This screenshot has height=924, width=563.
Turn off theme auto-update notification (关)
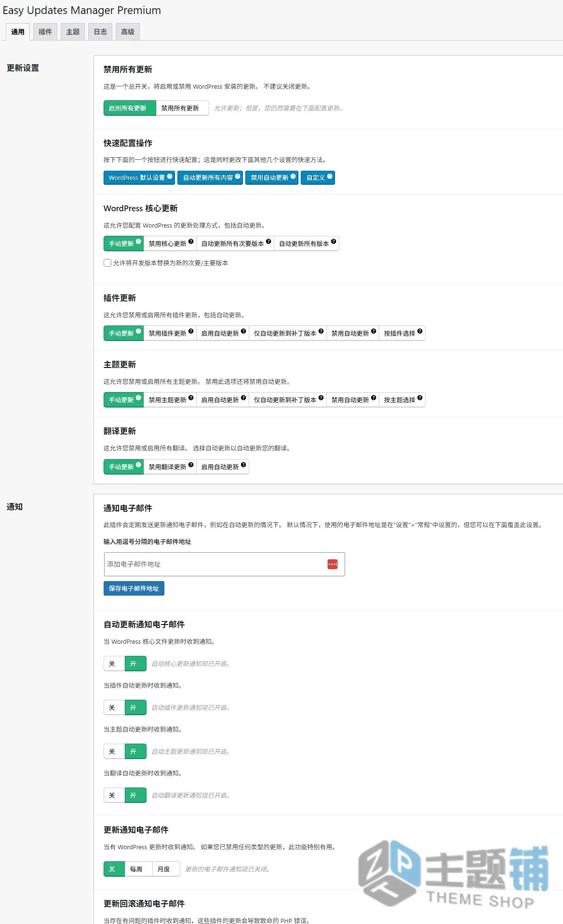coord(114,751)
